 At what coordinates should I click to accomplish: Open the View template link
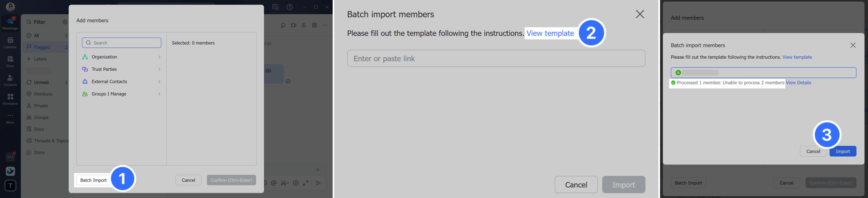click(x=550, y=33)
